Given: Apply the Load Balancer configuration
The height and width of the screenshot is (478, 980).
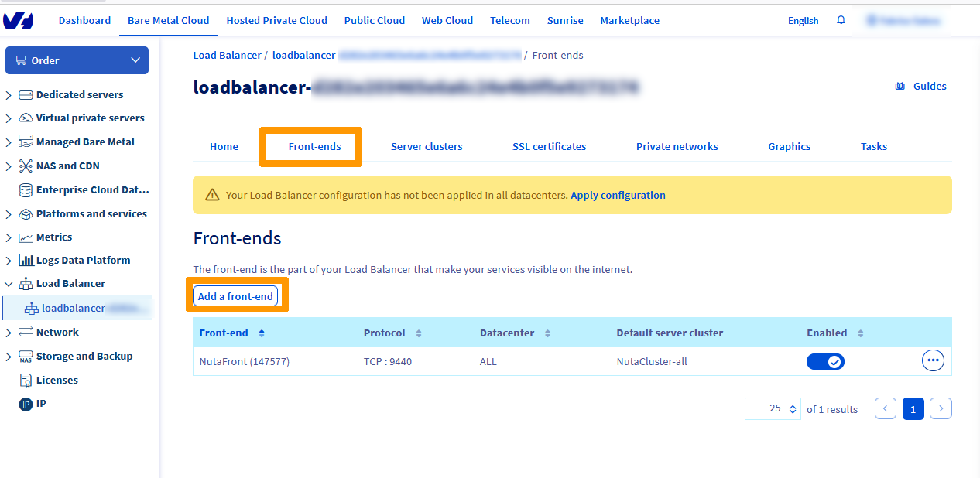Looking at the screenshot, I should pyautogui.click(x=618, y=195).
